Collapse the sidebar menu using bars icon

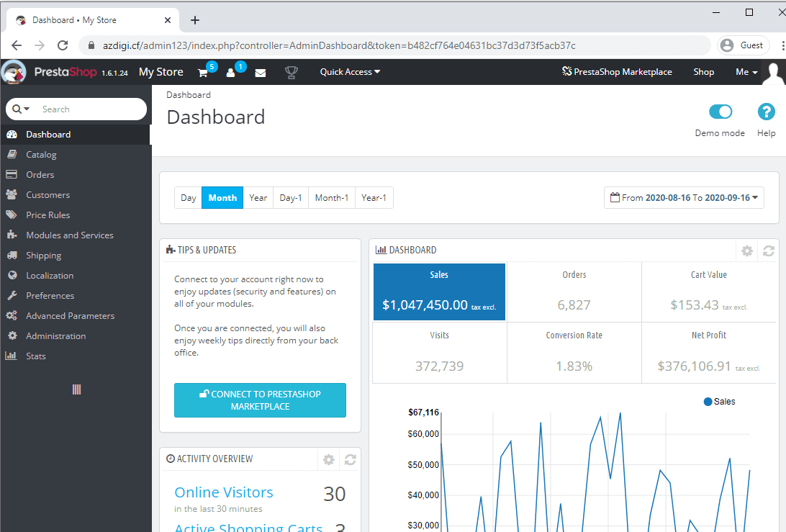click(76, 389)
